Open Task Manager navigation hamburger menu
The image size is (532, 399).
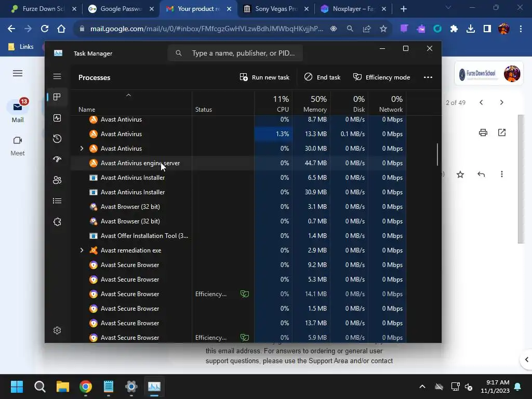[x=57, y=76]
